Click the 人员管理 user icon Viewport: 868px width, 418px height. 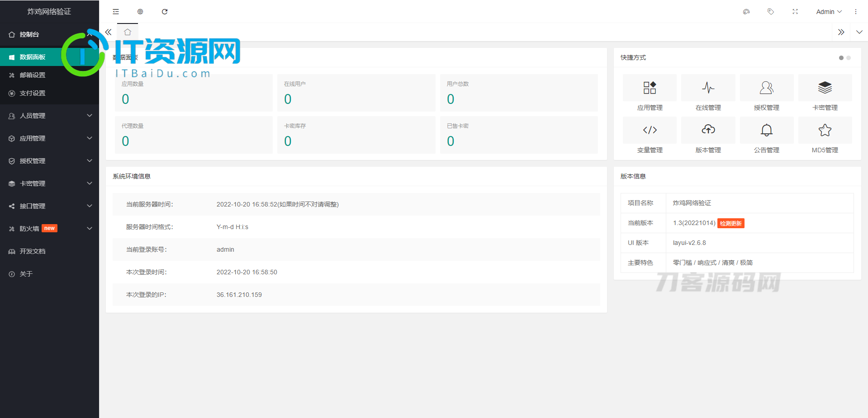(12, 116)
